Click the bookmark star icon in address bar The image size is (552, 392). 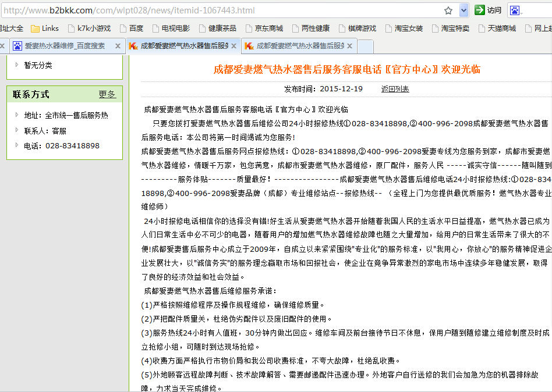[448, 10]
